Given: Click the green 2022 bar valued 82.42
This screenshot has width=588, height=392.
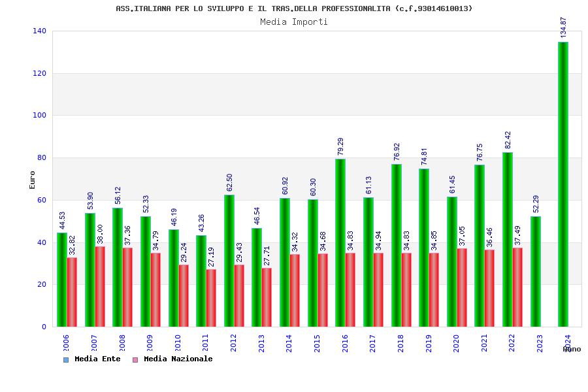Looking at the screenshot, I should click(508, 240).
